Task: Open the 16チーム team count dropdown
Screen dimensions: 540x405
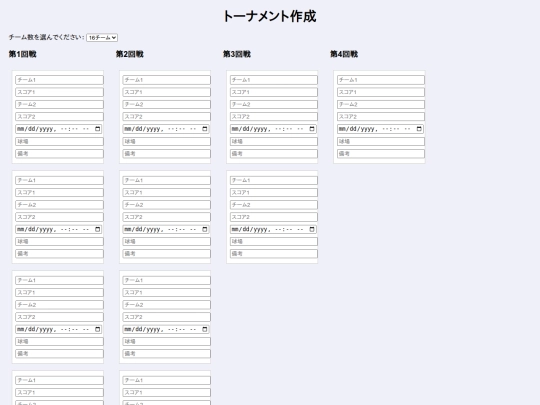Action: click(x=102, y=38)
